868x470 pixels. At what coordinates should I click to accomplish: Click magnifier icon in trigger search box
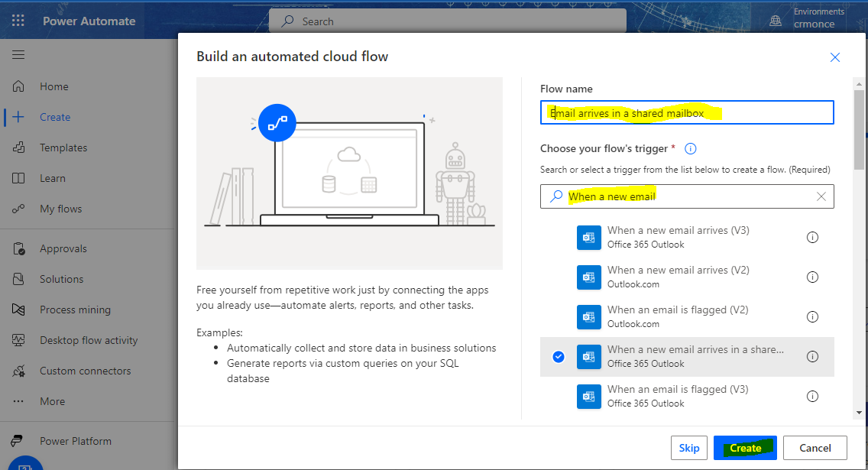pos(555,196)
